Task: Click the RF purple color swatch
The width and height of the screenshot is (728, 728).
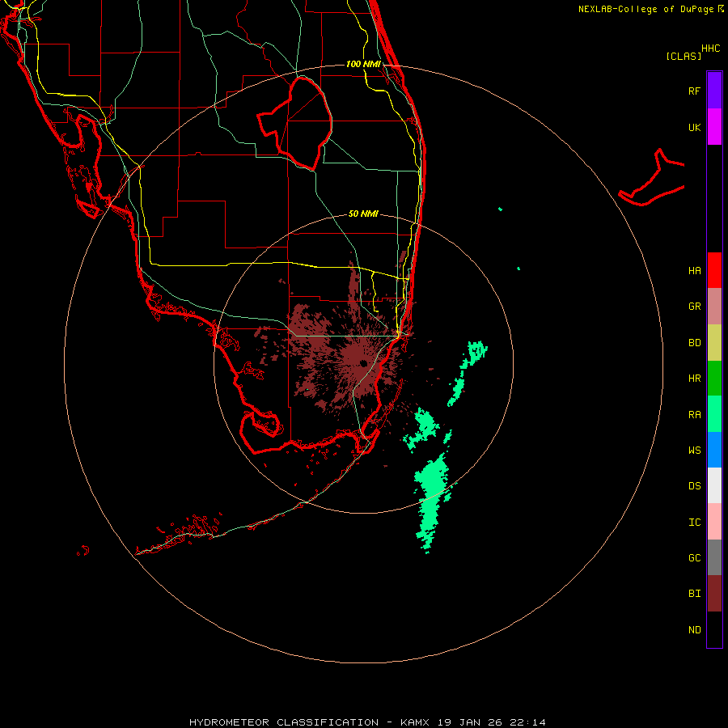Action: coord(714,90)
